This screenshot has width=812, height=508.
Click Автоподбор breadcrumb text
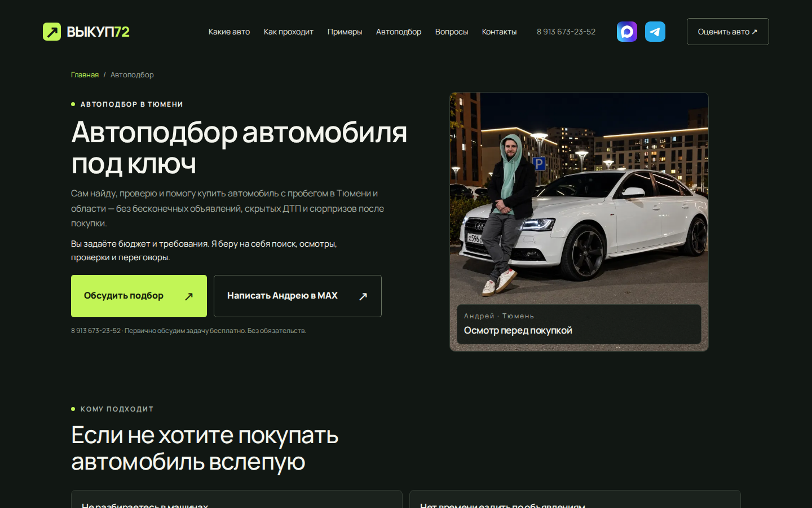click(132, 75)
